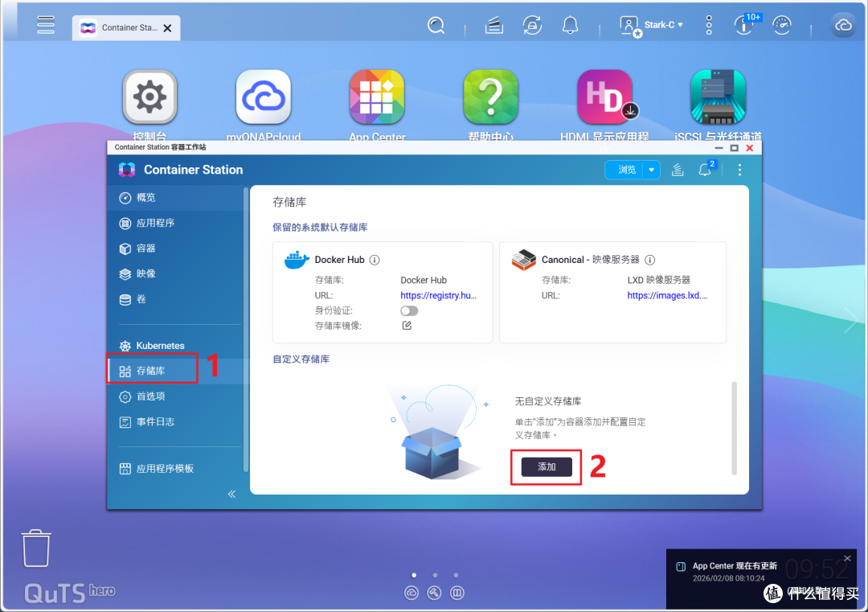
Task: Open the Stark-C user account menu
Action: click(x=652, y=26)
